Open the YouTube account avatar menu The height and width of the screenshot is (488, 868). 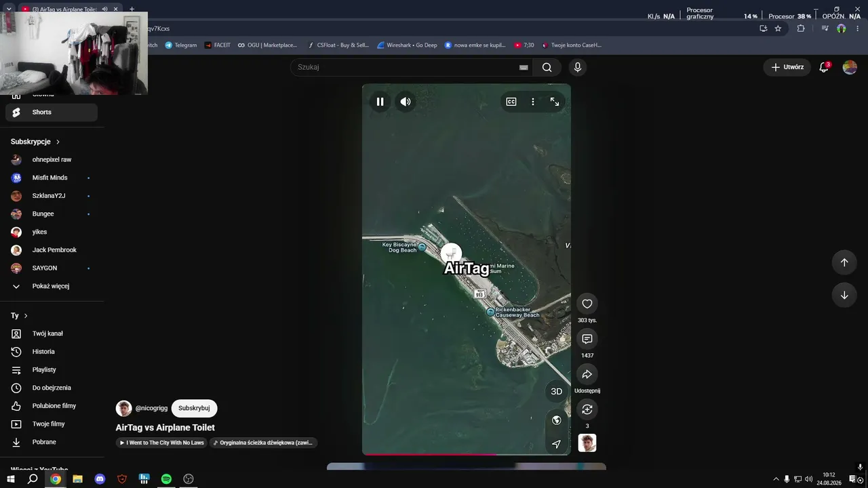pyautogui.click(x=850, y=67)
